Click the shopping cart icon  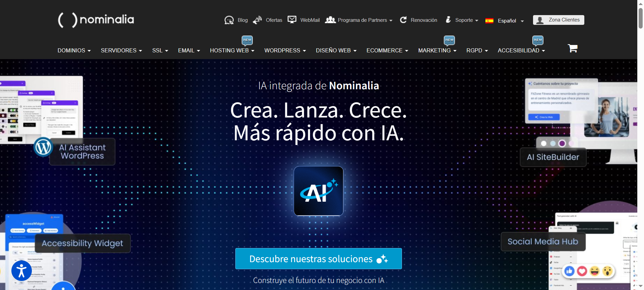pos(572,48)
